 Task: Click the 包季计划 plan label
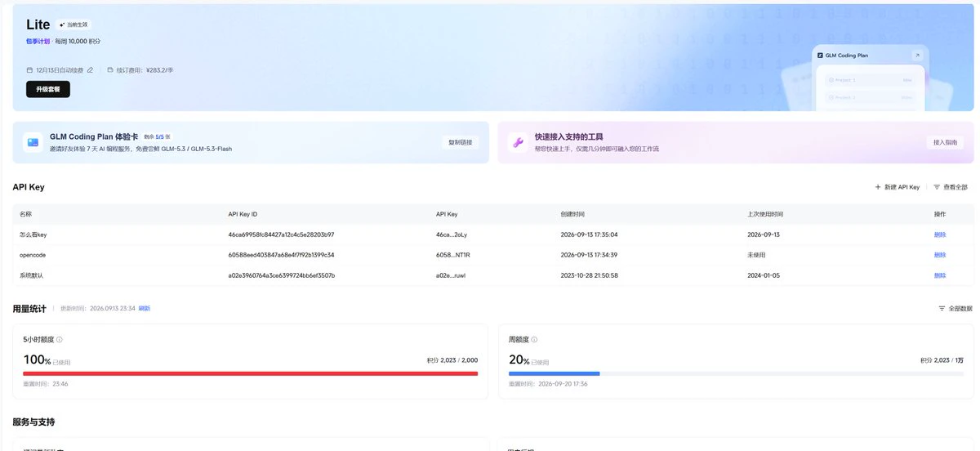tap(38, 41)
